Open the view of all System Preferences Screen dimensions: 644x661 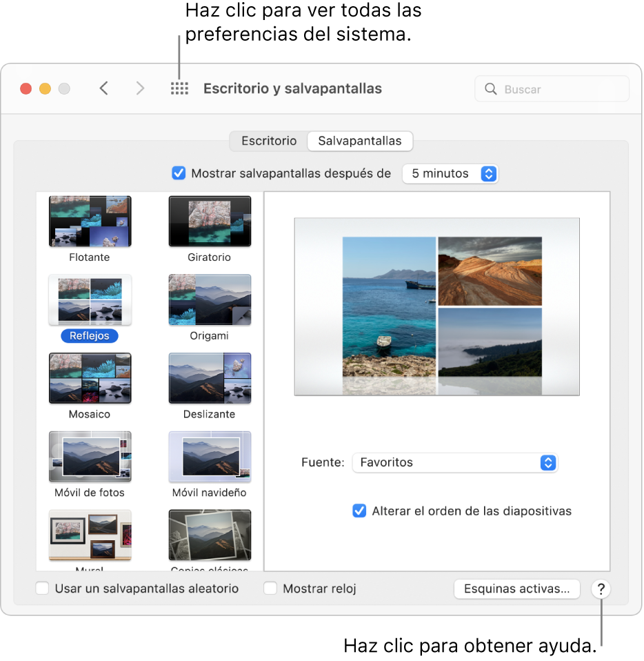pos(179,88)
